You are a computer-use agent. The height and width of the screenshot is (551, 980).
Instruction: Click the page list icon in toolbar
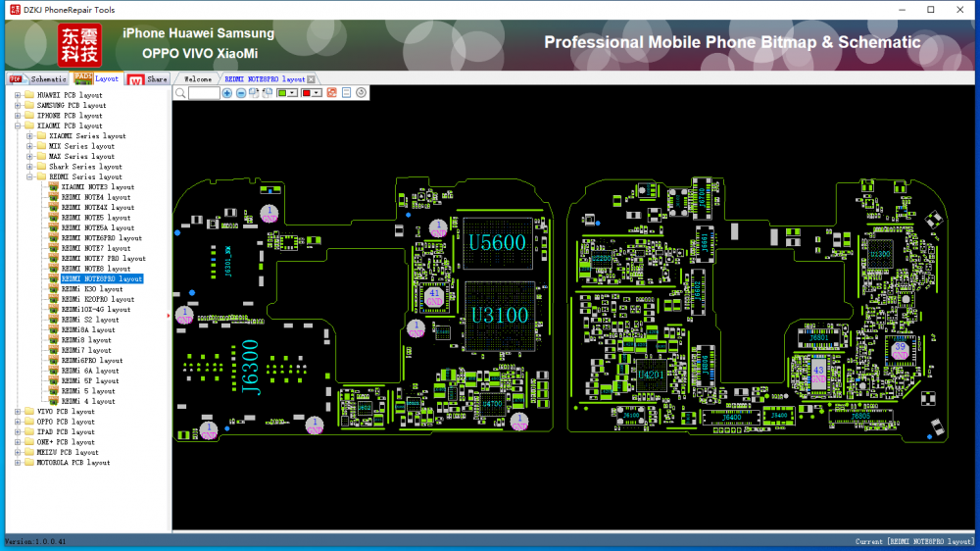[x=346, y=93]
